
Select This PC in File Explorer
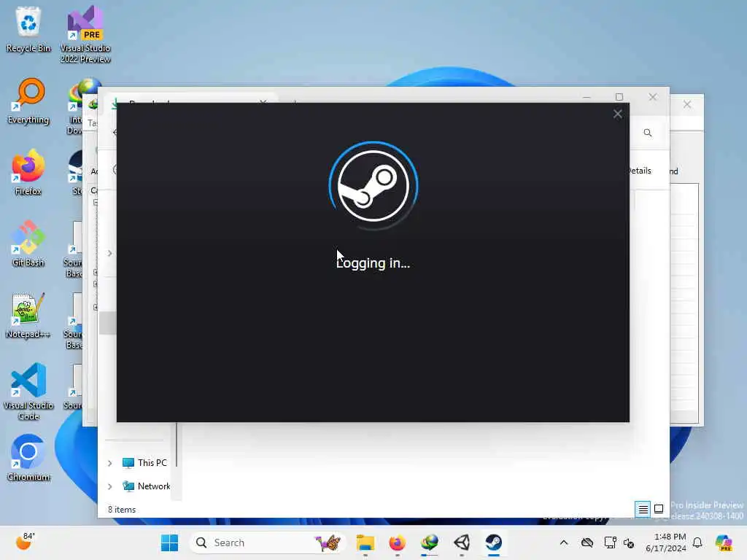144,463
